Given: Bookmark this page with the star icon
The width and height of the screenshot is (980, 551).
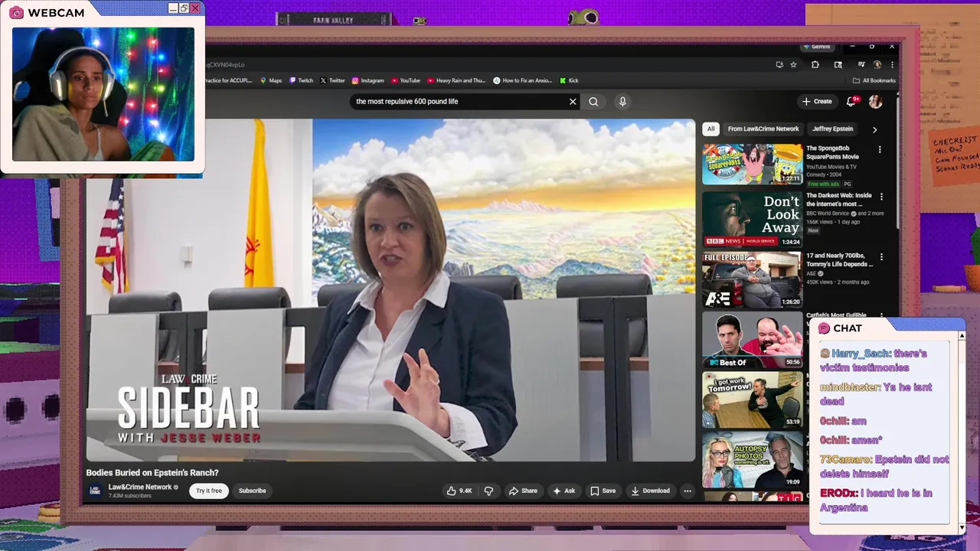Looking at the screenshot, I should click(793, 65).
